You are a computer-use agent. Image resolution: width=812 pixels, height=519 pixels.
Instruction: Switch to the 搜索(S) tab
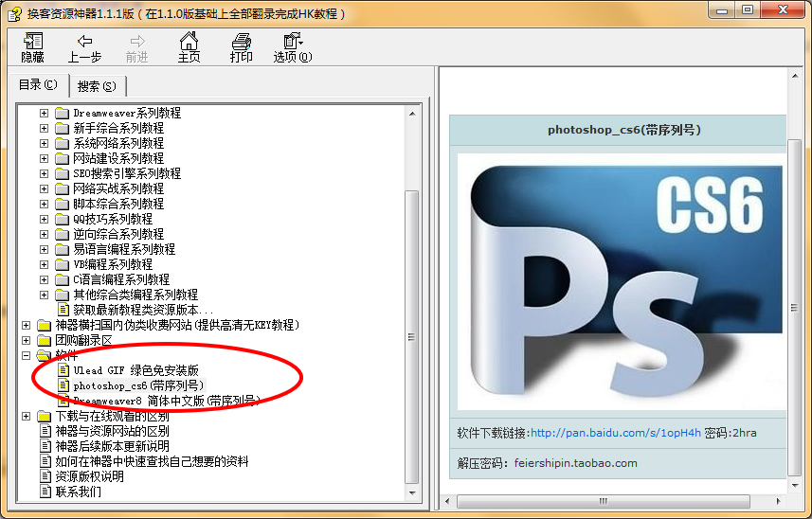pos(97,86)
